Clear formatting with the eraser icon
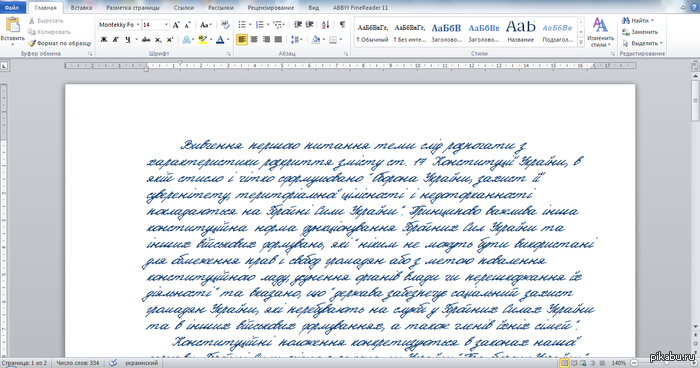Screen dimensions: 700x368 [x=225, y=25]
